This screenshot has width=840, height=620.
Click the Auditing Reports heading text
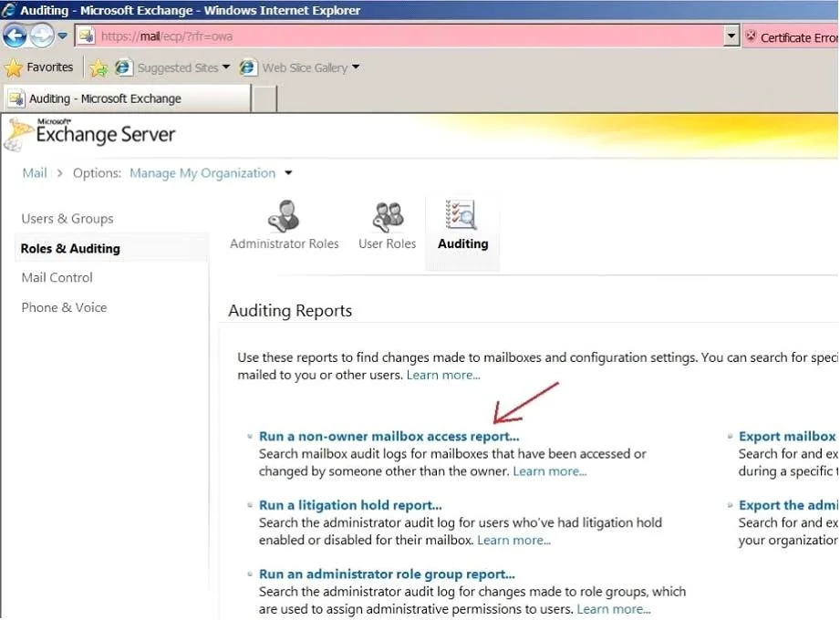click(x=290, y=311)
